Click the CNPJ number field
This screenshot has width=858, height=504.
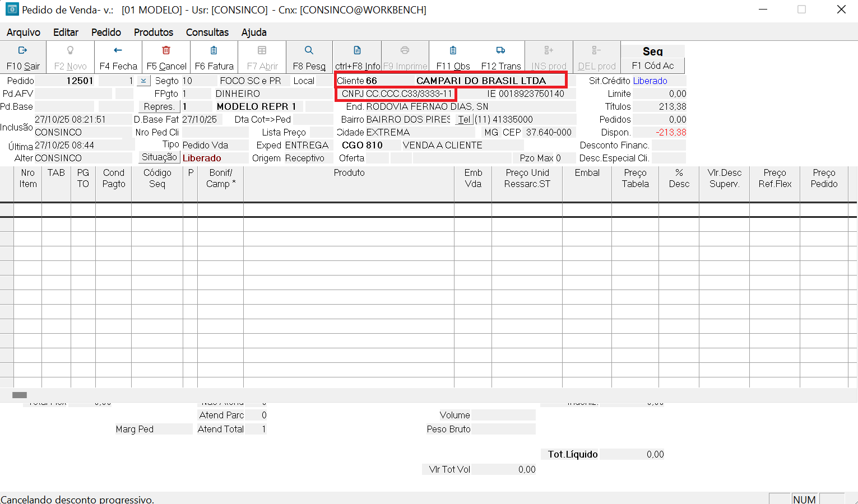point(409,94)
